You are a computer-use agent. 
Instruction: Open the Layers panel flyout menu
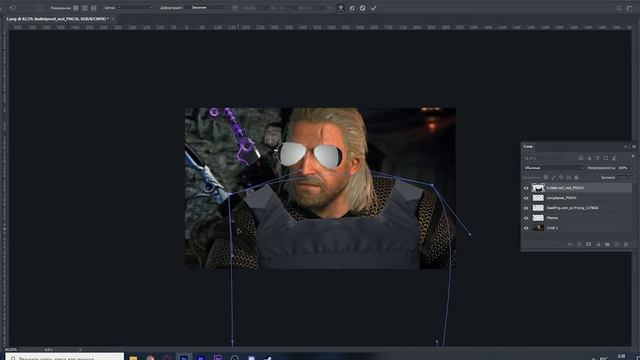pyautogui.click(x=634, y=147)
